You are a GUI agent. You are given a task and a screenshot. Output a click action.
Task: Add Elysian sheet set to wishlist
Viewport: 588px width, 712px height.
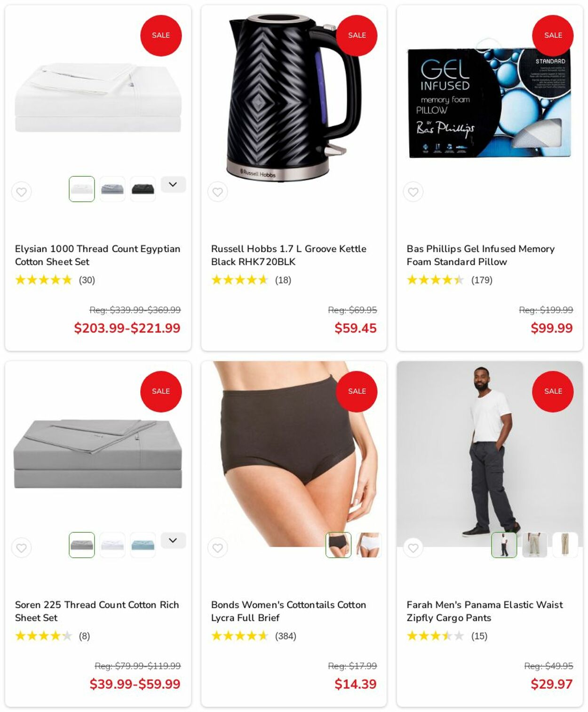pyautogui.click(x=22, y=192)
